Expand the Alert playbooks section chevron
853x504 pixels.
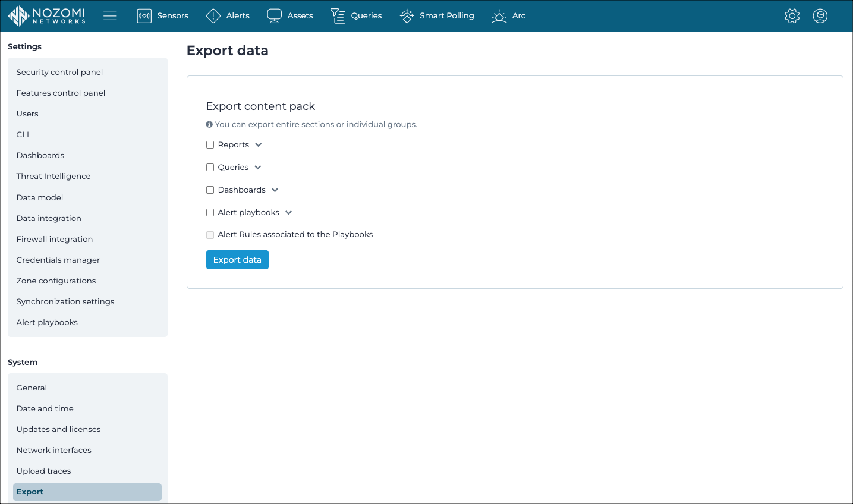tap(289, 213)
